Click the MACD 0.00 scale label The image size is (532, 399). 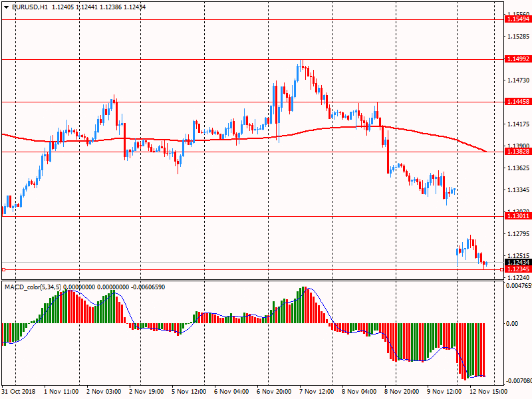pos(512,324)
